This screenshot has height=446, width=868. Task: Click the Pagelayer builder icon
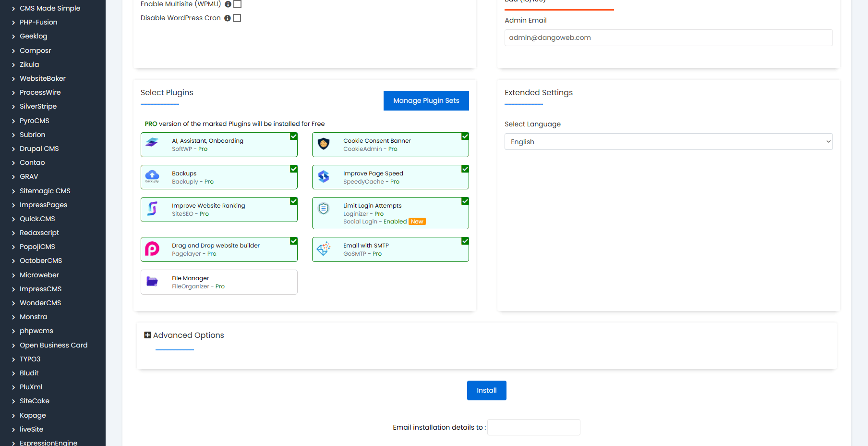(x=152, y=248)
